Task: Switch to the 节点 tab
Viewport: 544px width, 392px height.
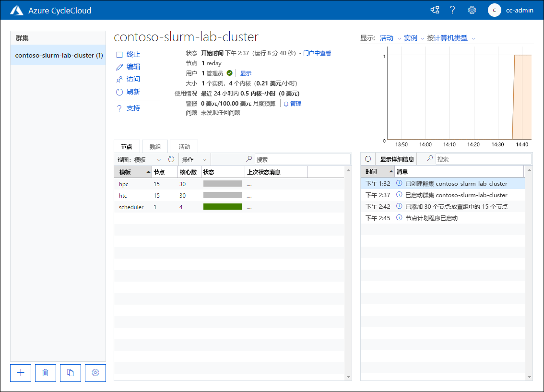Action: 127,147
